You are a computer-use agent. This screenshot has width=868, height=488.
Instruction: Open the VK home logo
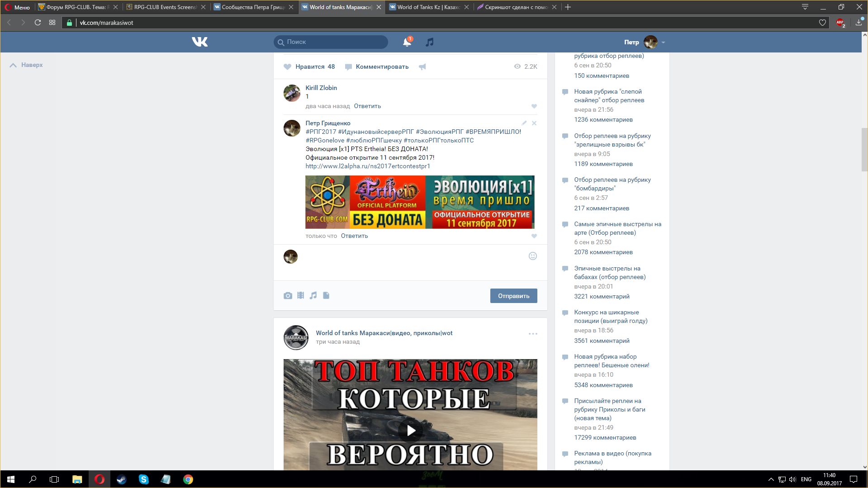(199, 42)
